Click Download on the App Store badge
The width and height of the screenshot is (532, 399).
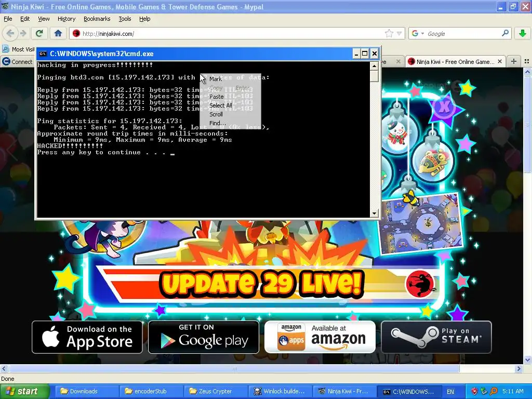coord(87,337)
